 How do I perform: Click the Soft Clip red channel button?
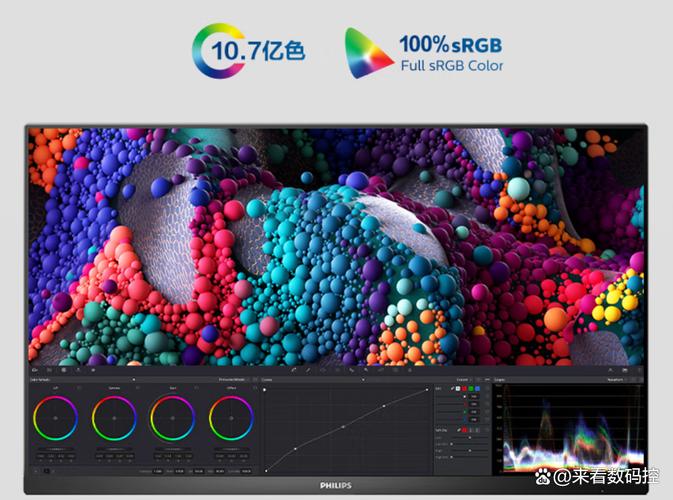[465, 429]
